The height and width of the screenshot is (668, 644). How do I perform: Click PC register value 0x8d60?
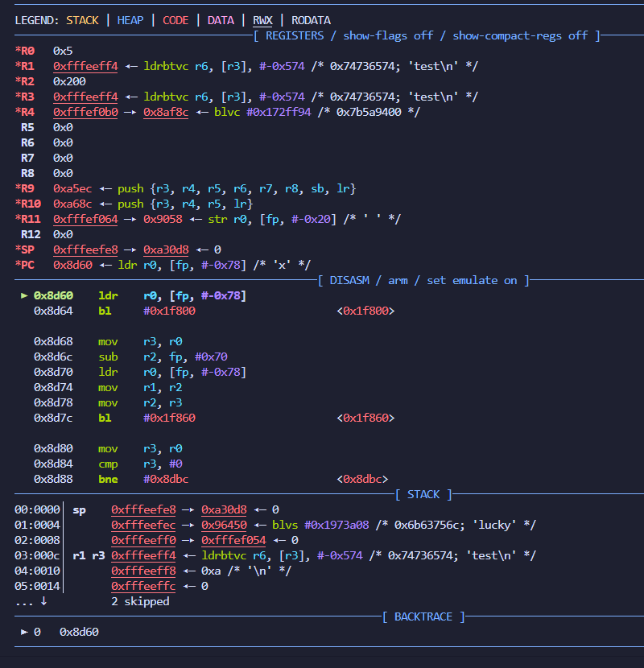click(72, 265)
